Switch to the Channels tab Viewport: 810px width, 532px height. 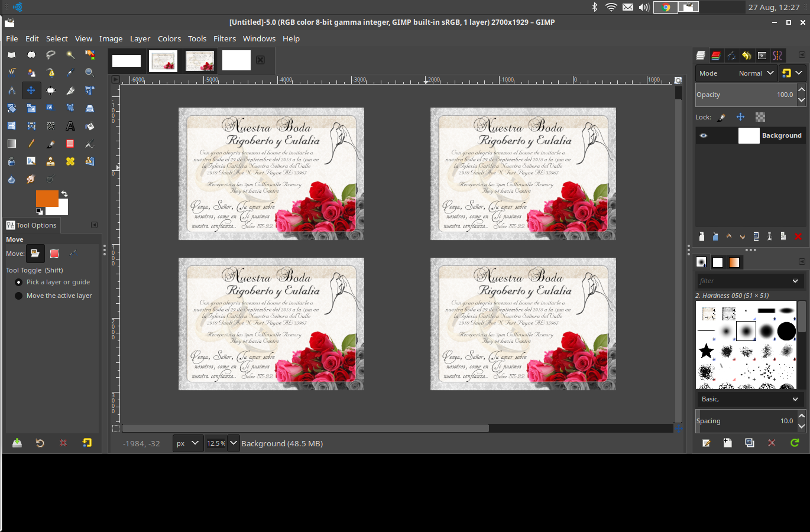(x=716, y=56)
